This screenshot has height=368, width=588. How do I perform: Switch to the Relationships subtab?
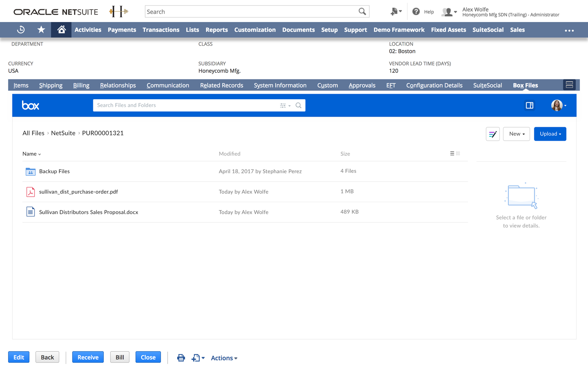[x=118, y=85]
